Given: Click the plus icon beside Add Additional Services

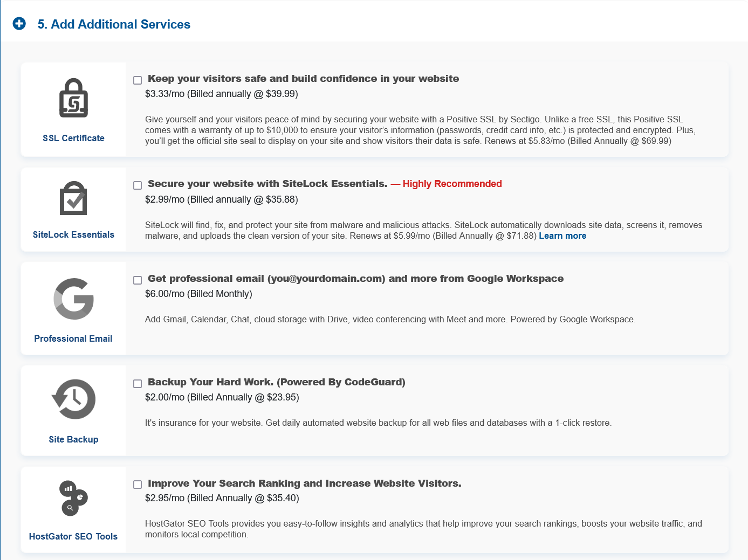Looking at the screenshot, I should (x=19, y=24).
